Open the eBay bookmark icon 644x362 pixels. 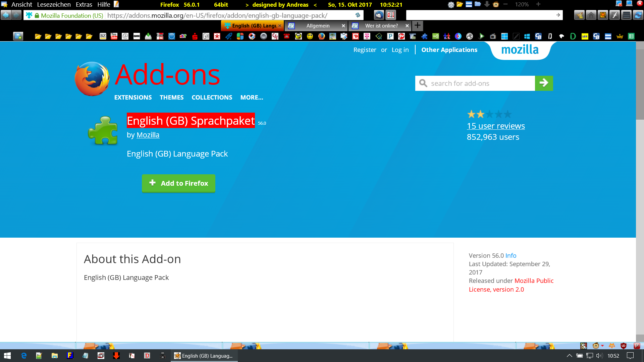pos(183,36)
